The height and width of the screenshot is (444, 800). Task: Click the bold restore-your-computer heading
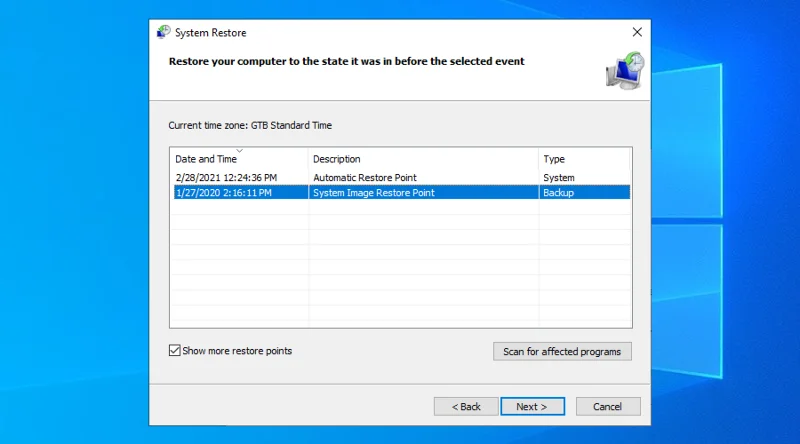tap(346, 61)
